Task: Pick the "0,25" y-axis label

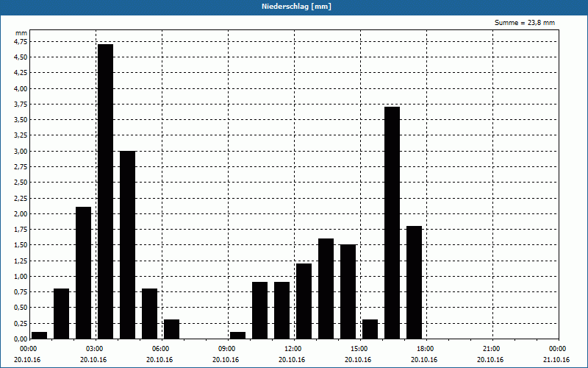Action: coord(21,323)
